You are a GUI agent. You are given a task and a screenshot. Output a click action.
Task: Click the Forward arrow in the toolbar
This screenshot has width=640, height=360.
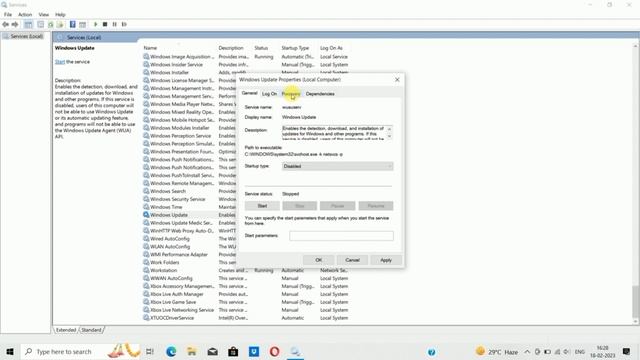(15, 24)
